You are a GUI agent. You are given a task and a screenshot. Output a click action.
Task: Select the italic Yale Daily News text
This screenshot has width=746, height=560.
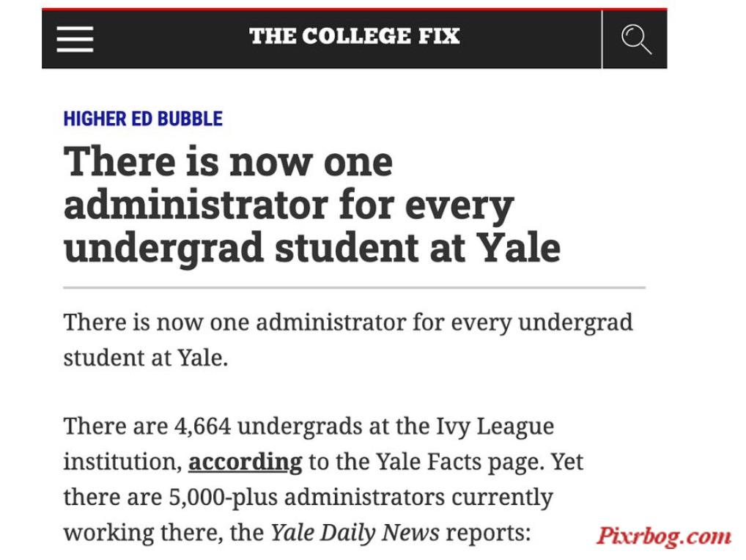click(355, 532)
